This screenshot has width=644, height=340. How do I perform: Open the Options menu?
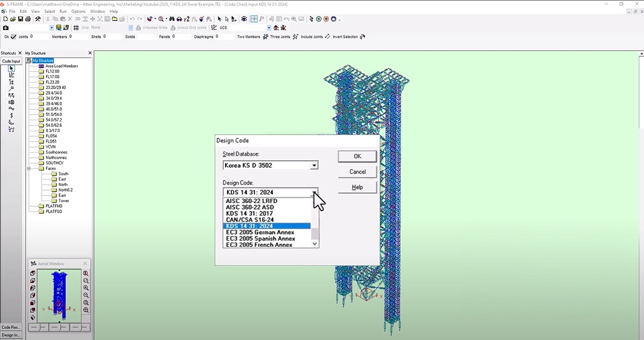78,12
